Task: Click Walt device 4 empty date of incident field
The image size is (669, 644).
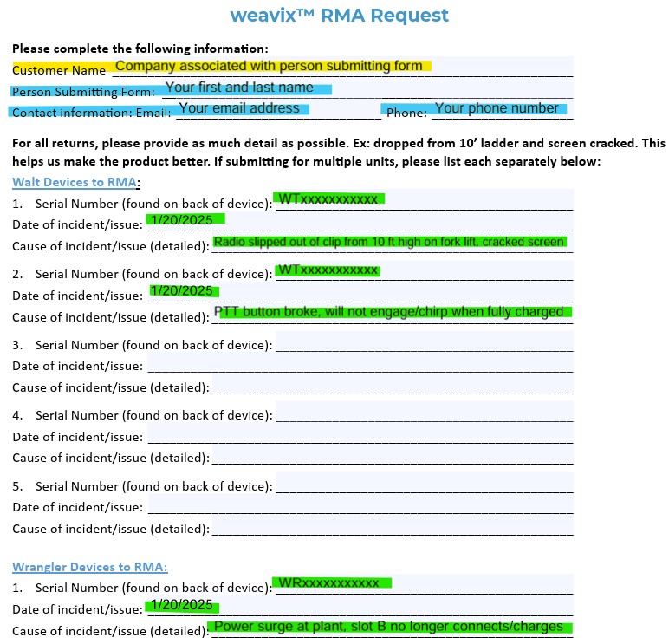Action: [x=360, y=433]
